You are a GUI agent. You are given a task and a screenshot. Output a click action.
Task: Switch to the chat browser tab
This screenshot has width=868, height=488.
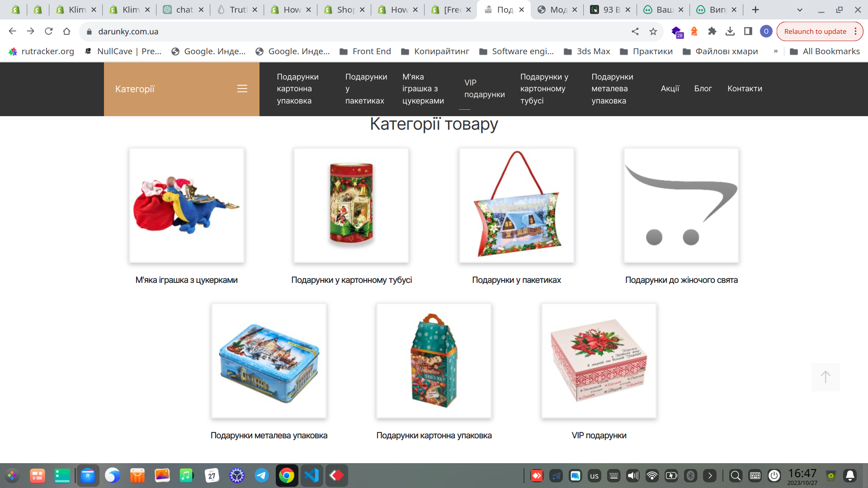click(184, 9)
